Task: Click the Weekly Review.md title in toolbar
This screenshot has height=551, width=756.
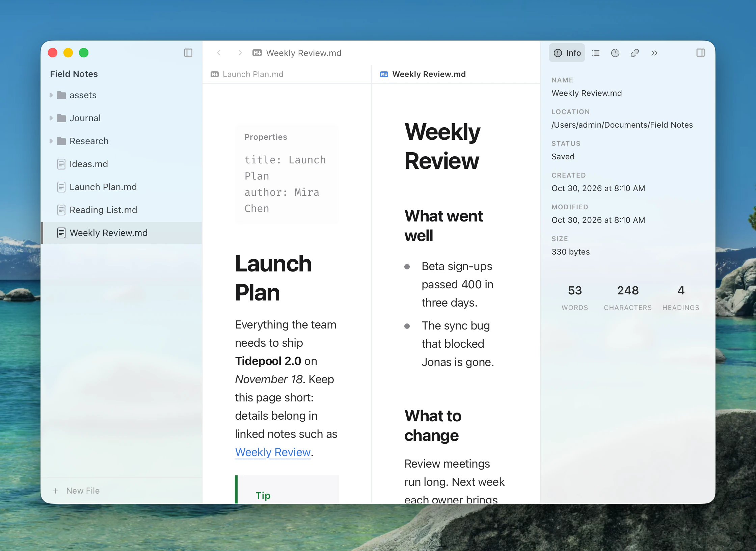Action: point(304,53)
